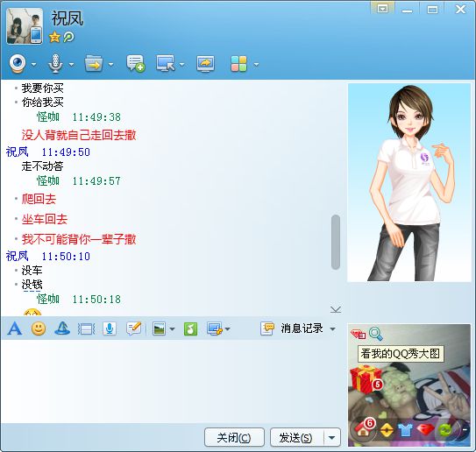Click the screen shake window icon
The width and height of the screenshot is (476, 452).
[x=87, y=328]
